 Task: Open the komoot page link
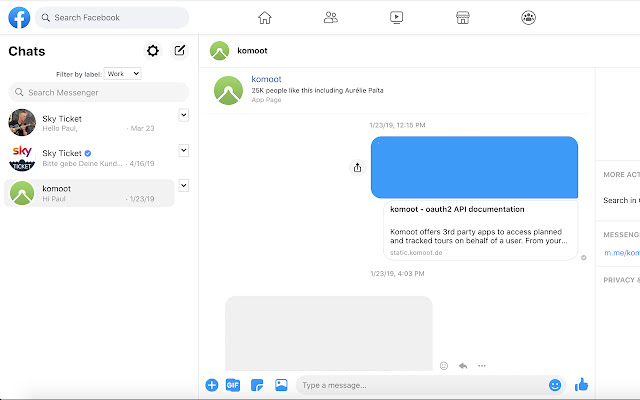(x=266, y=79)
